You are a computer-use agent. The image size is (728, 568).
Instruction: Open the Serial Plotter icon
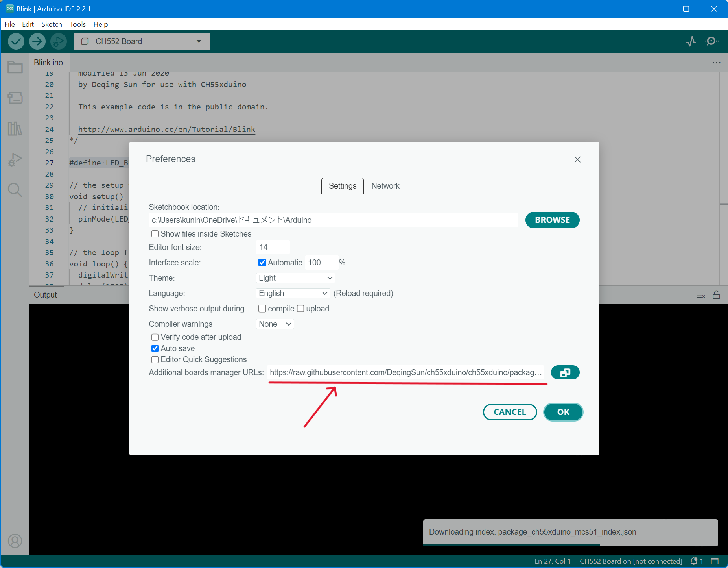click(x=691, y=41)
